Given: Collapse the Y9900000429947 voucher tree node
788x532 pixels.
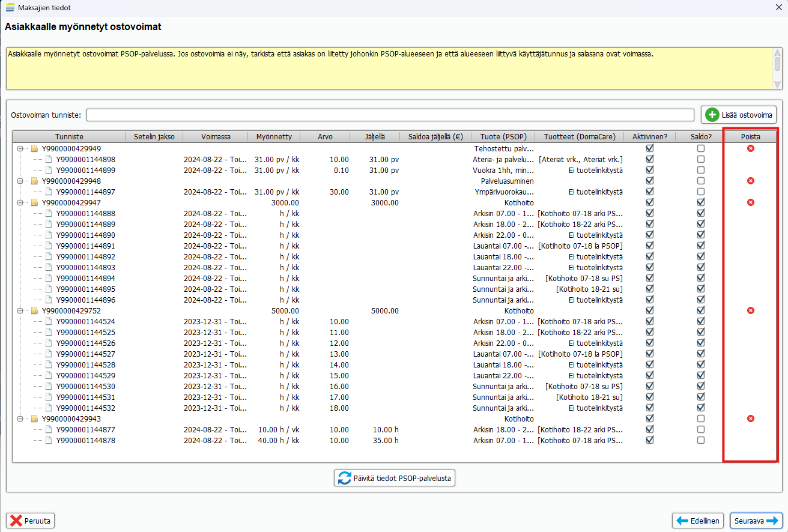Looking at the screenshot, I should point(20,203).
